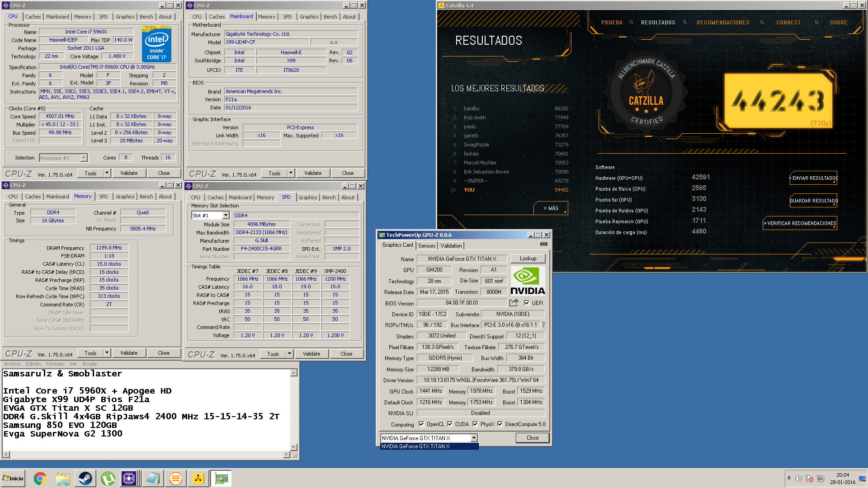Click the BIOS share/save icon in GPU-Z
Image resolution: width=868 pixels, height=488 pixels.
pos(514,303)
